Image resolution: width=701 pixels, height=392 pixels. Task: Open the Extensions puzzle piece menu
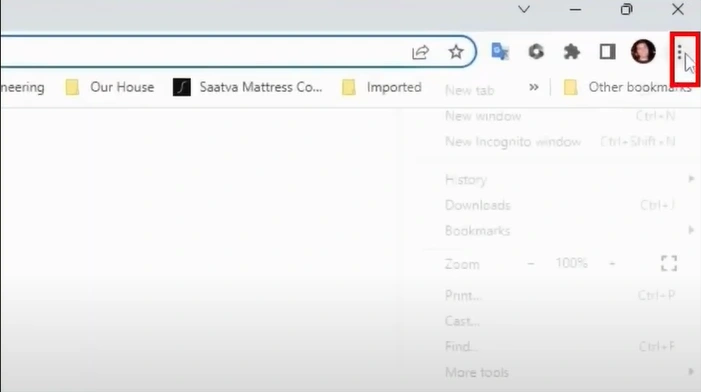571,52
